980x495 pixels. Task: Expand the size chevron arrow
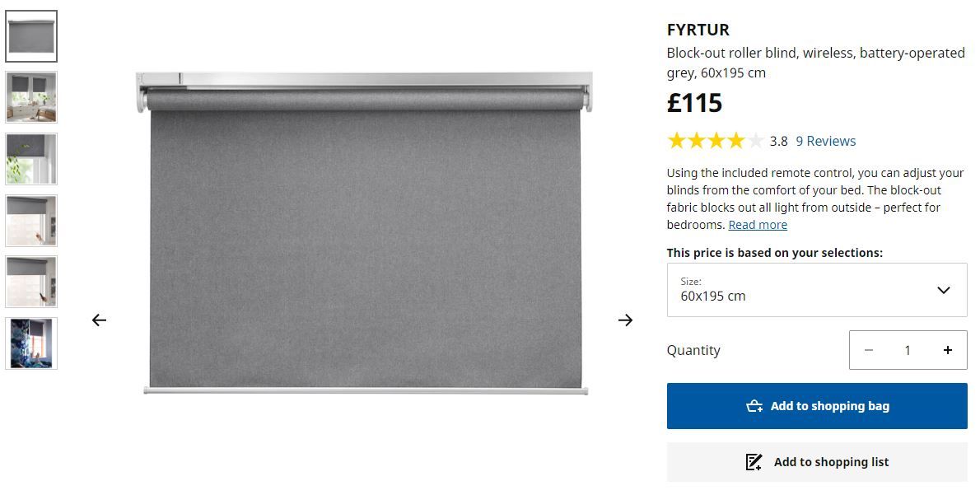coord(944,290)
